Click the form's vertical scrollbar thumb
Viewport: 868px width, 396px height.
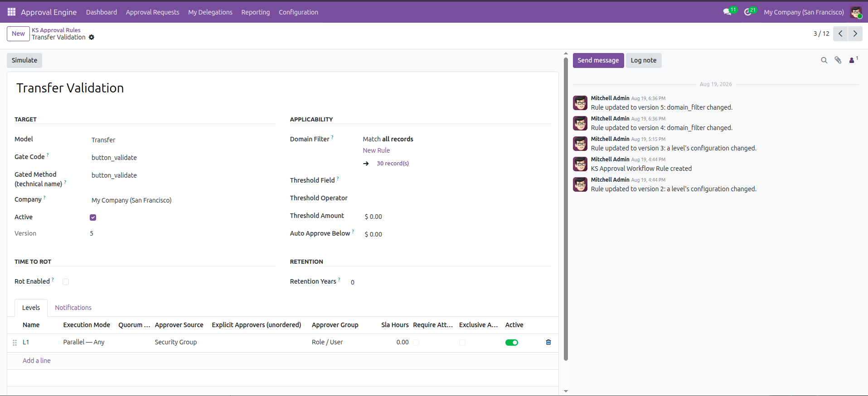point(566,208)
